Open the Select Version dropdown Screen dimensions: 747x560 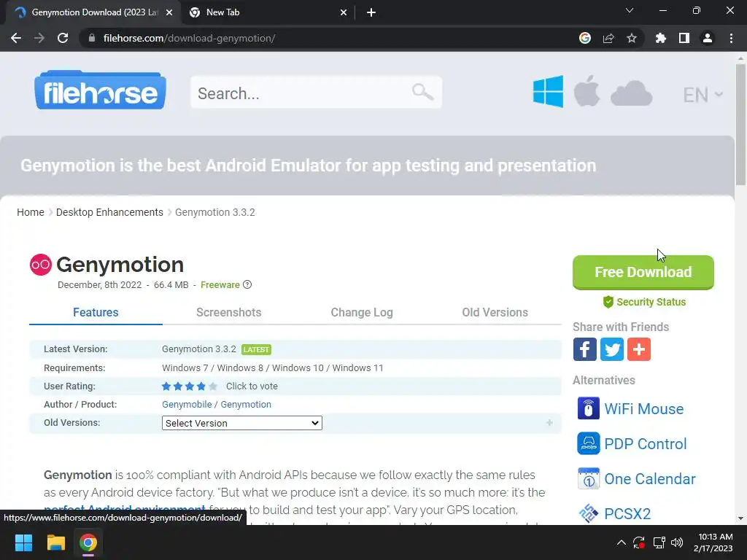click(242, 423)
